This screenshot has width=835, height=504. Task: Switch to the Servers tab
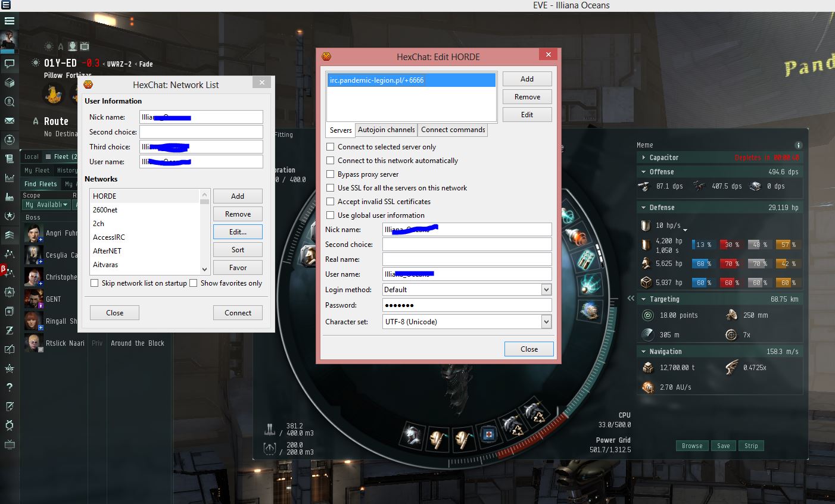click(x=341, y=130)
